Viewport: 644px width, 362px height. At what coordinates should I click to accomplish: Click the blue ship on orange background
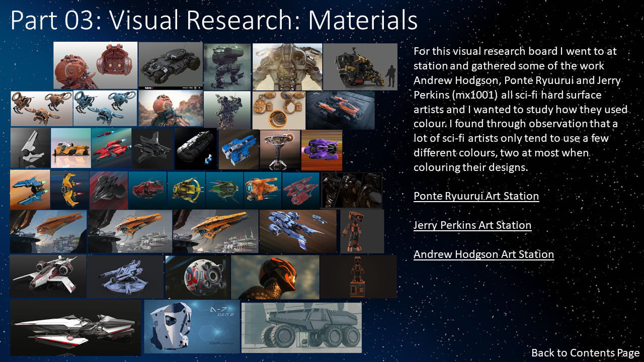coord(30,190)
